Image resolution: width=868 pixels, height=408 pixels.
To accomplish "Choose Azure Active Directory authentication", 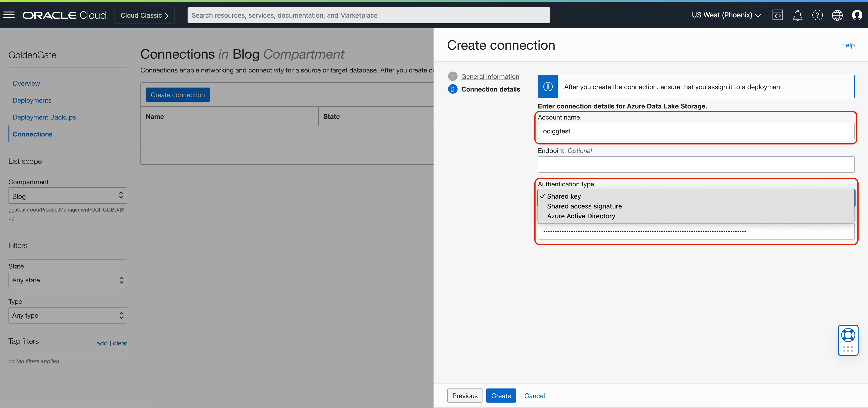I will 581,216.
